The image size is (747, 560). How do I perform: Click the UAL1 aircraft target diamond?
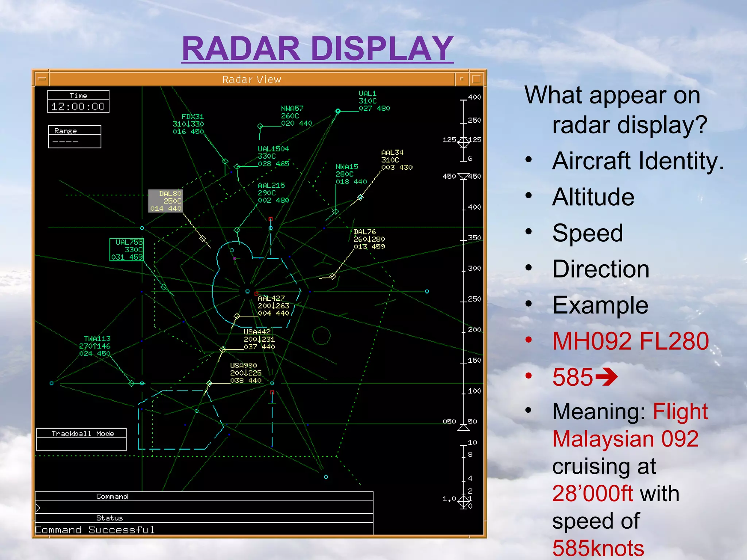[x=338, y=111]
